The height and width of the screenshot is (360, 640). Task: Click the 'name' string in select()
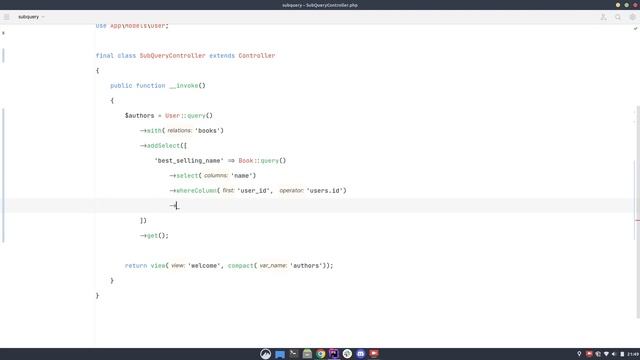click(x=242, y=176)
